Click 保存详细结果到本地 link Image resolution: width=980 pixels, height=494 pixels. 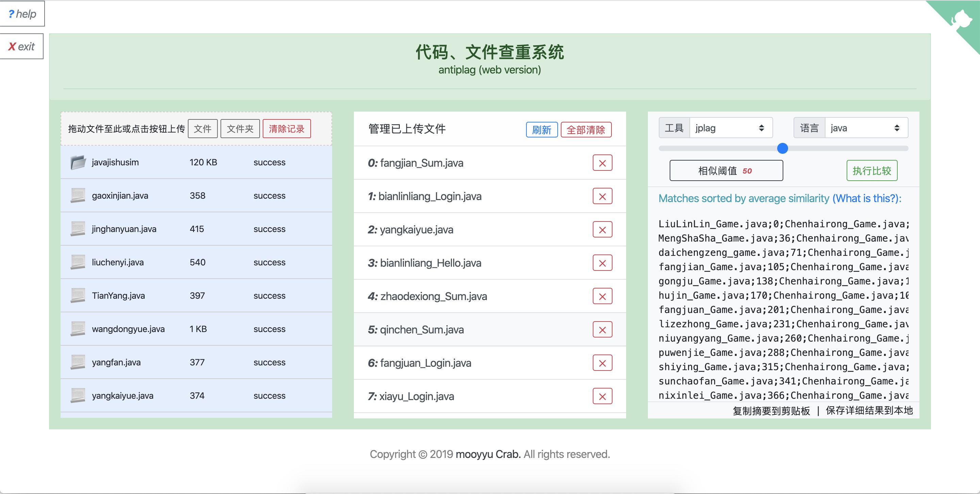869,410
